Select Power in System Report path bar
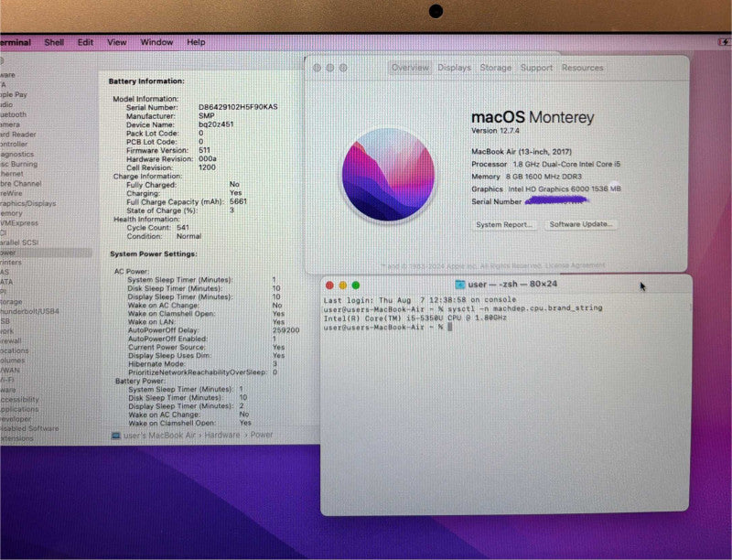 (x=262, y=435)
